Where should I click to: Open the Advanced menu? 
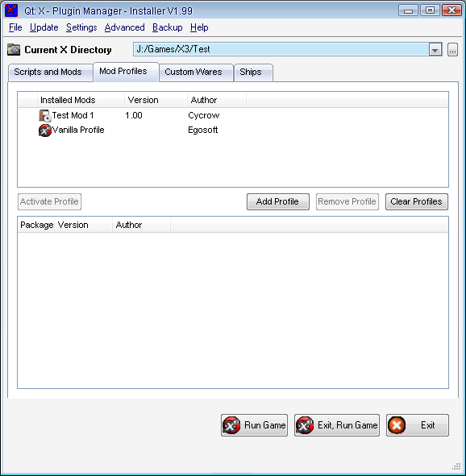124,27
